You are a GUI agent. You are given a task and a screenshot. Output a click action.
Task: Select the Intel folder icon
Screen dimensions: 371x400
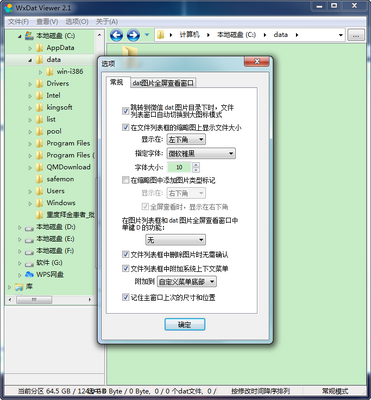(40, 95)
